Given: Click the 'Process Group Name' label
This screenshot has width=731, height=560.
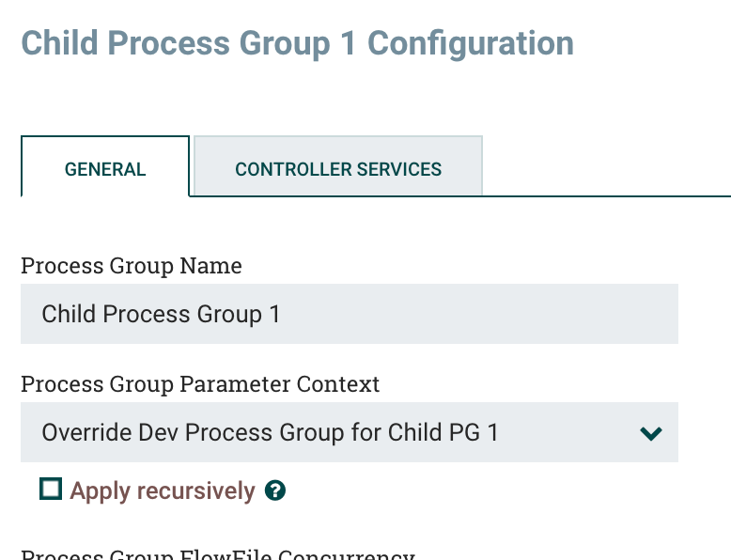Looking at the screenshot, I should click(x=131, y=266).
